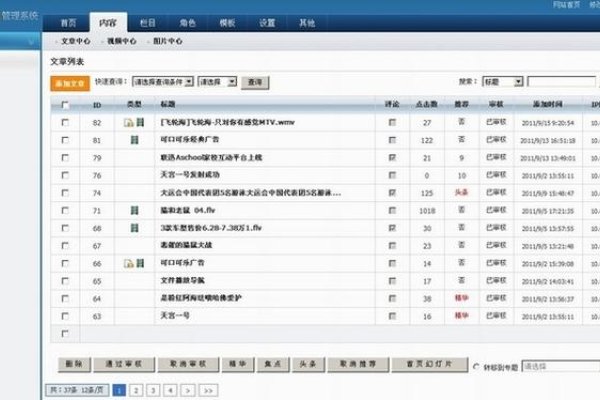Open the 标题 search-type dropdown
600x400 pixels.
point(502,82)
